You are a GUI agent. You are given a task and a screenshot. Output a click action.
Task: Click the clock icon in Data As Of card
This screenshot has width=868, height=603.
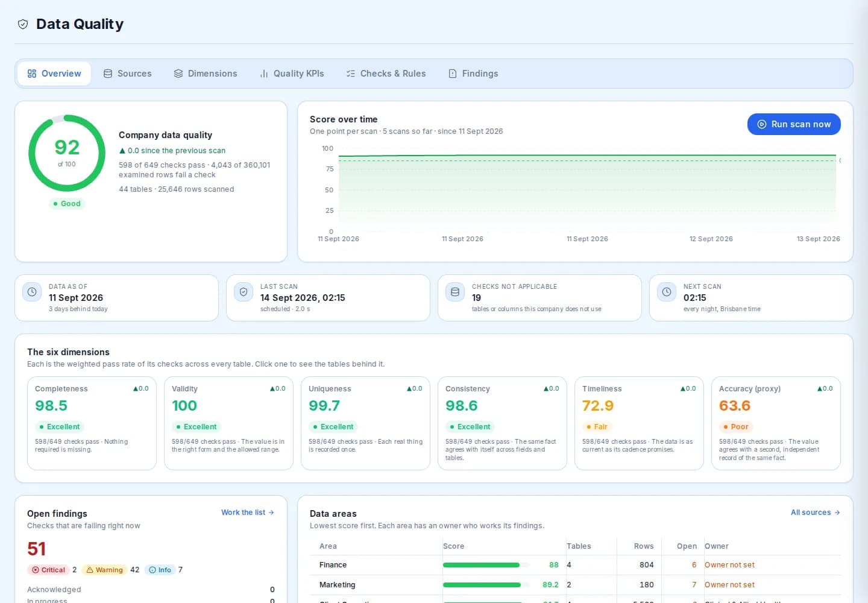[32, 292]
